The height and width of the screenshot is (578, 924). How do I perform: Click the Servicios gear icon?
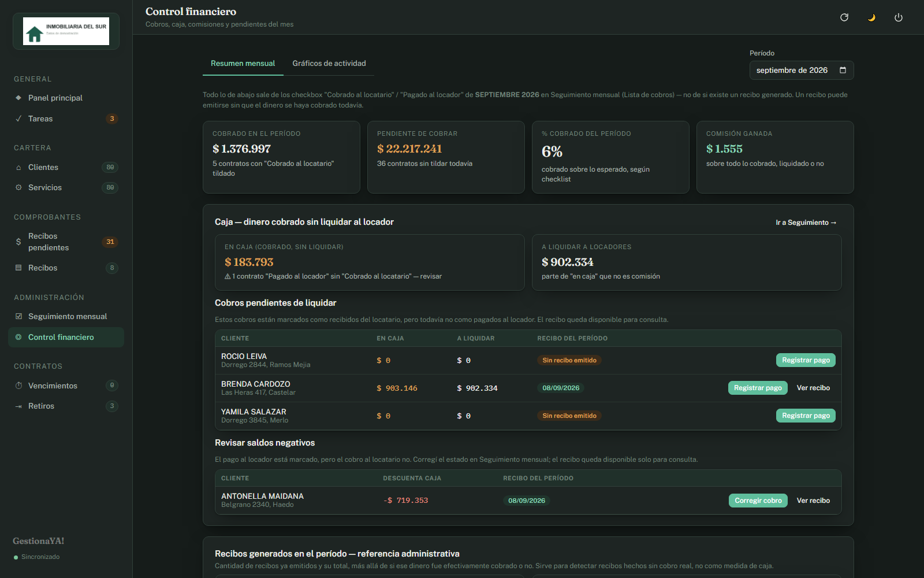click(18, 187)
